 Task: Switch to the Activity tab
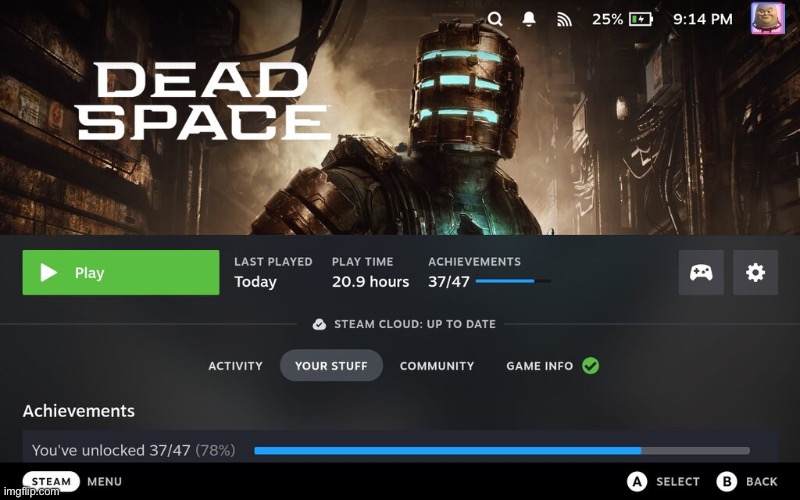[235, 366]
